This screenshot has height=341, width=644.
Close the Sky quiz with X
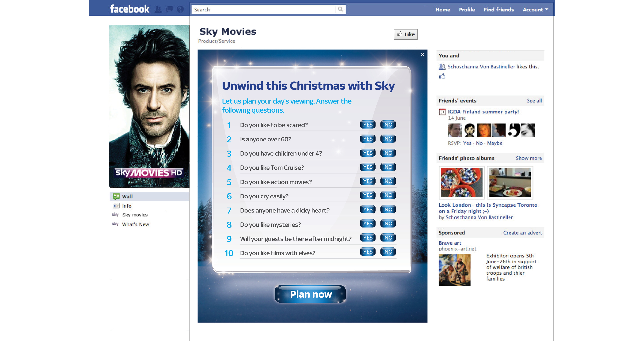tap(422, 54)
